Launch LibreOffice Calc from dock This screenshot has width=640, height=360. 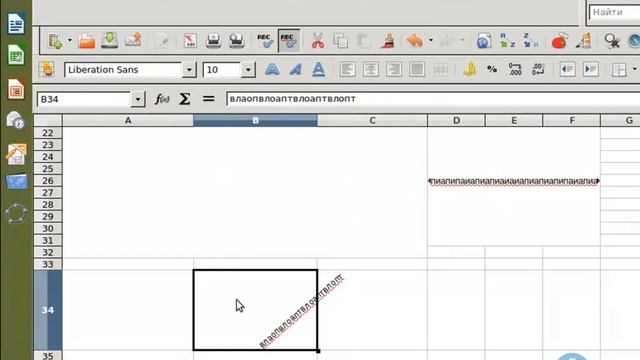16,56
